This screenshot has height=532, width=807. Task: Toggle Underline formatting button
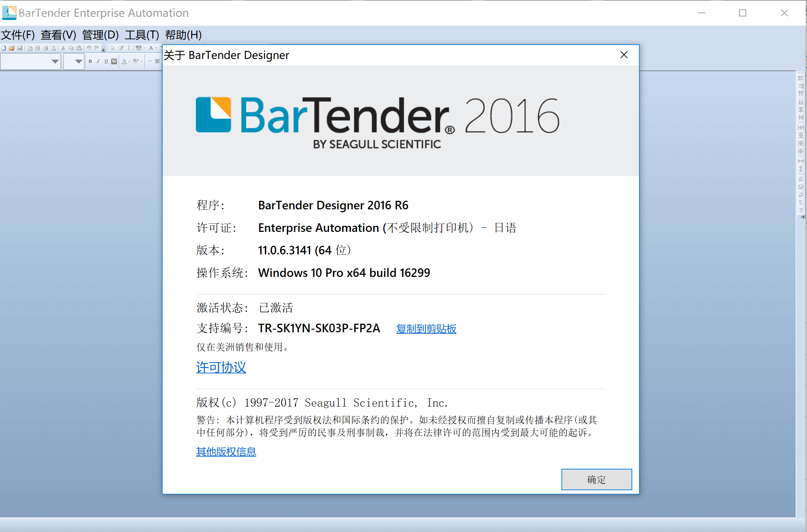[106, 61]
